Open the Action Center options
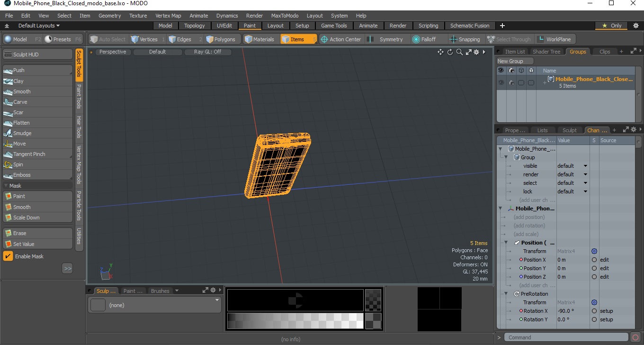 click(x=341, y=39)
